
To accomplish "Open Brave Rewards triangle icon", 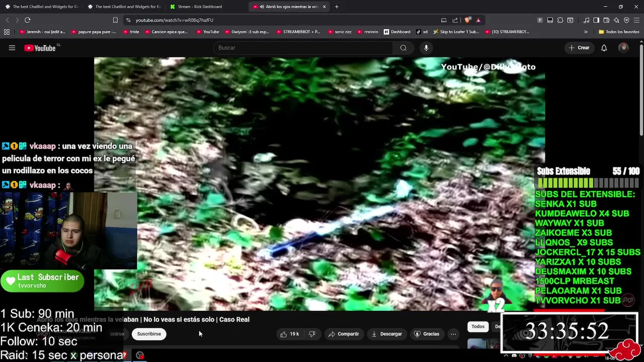I will tap(478, 20).
